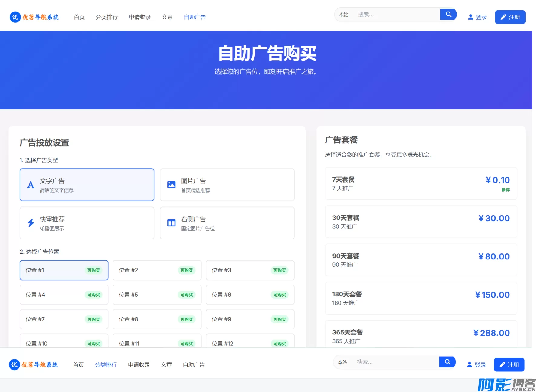Click the lightning bolt quick review icon
The image size is (537, 392).
pos(31,223)
